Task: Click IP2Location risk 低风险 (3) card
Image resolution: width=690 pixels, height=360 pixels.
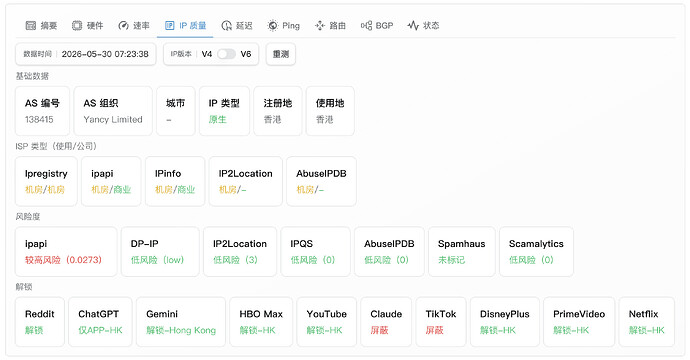Action: (x=240, y=252)
